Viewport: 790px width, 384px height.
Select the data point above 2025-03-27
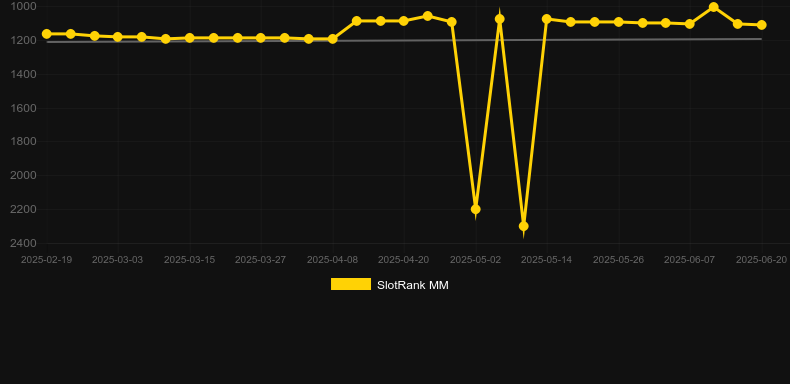click(x=261, y=38)
